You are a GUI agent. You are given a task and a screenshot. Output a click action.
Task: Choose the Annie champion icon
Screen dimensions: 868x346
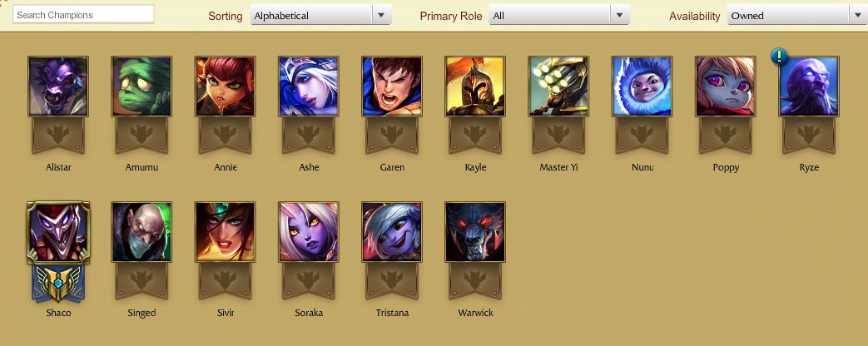(x=225, y=86)
